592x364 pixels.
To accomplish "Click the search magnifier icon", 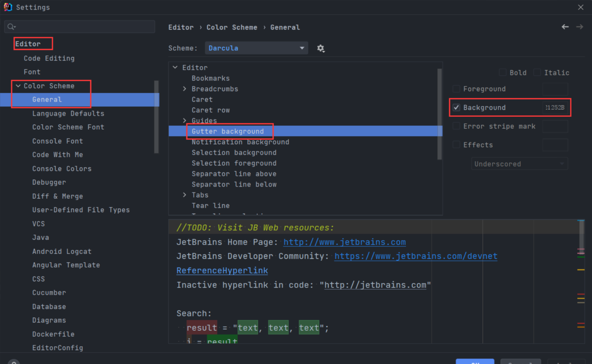I will [11, 27].
